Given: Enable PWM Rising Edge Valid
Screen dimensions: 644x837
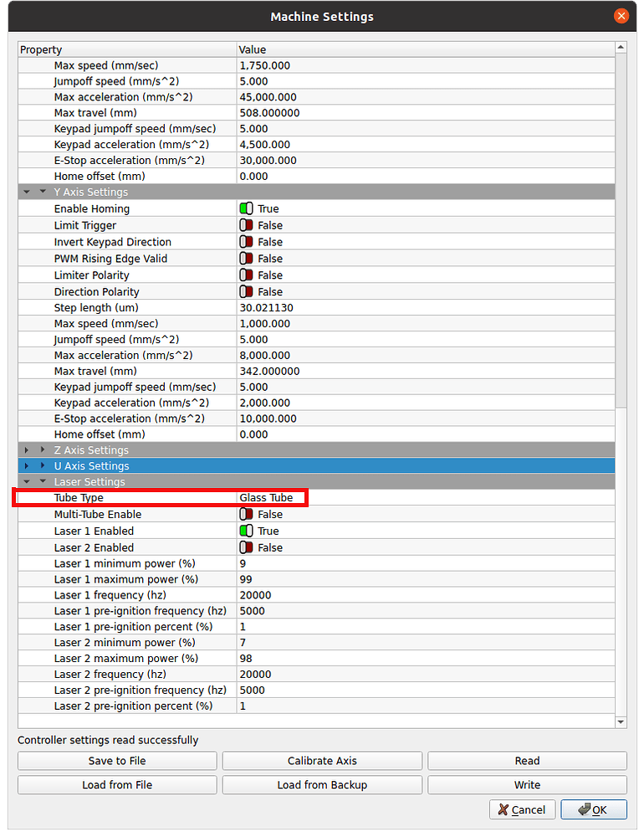Looking at the screenshot, I should click(246, 259).
